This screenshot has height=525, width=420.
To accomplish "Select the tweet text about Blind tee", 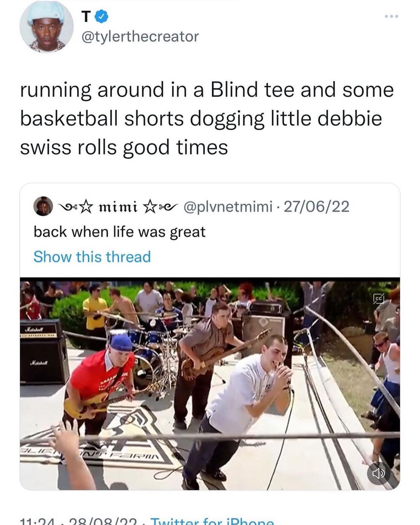I will click(206, 118).
